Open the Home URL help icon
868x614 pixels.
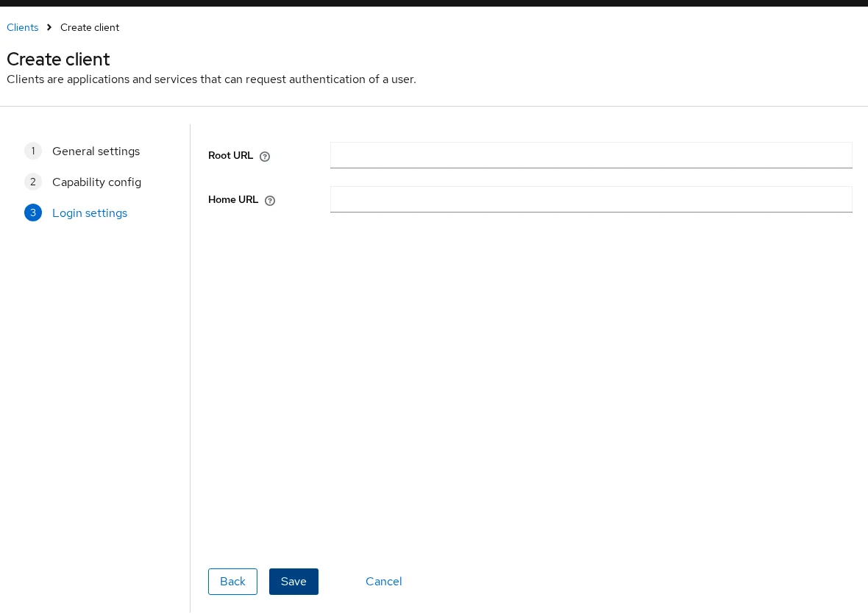click(269, 201)
